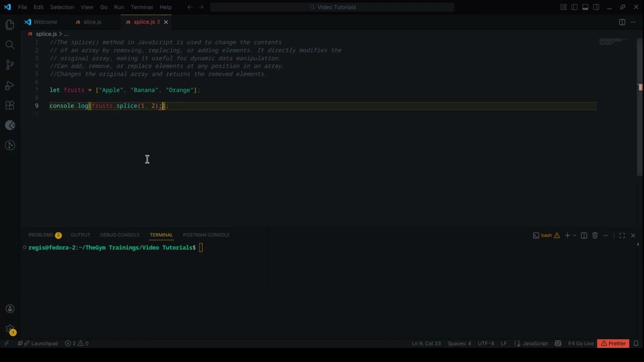644x362 pixels.
Task: Open the Manage gear icon
Action: tap(10, 330)
